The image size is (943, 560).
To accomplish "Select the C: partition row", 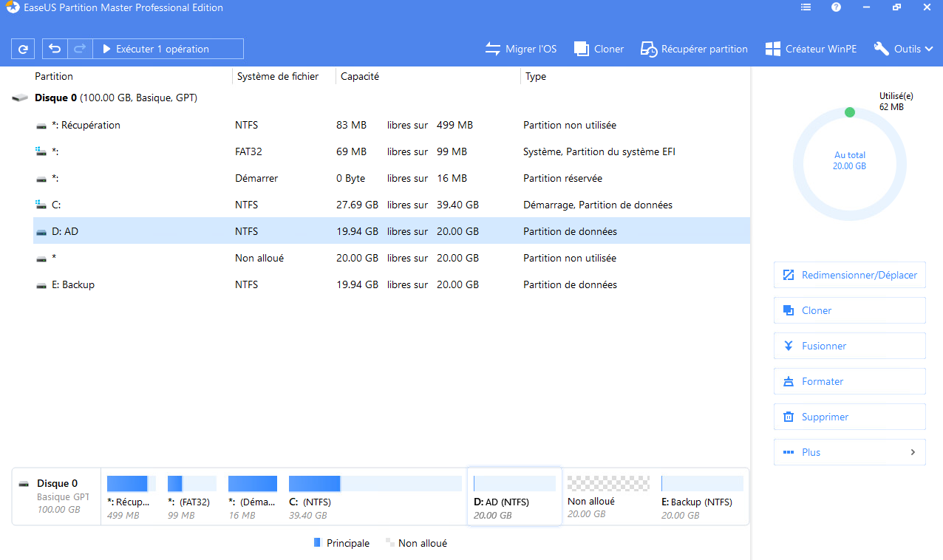I will [392, 205].
